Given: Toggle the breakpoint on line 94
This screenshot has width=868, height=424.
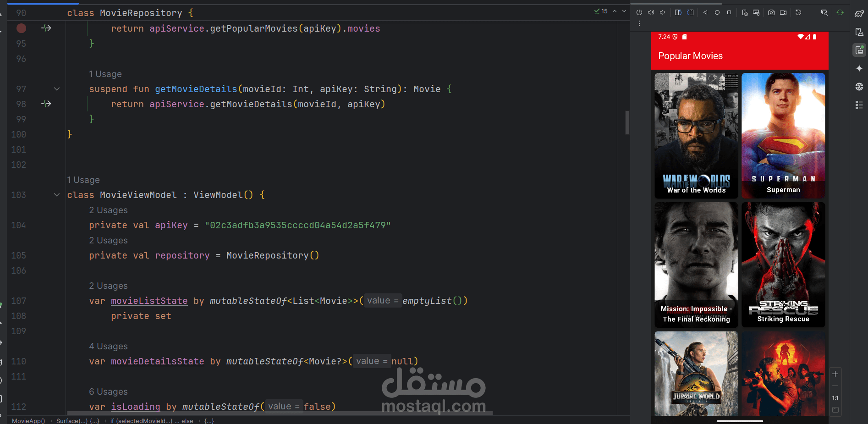Looking at the screenshot, I should [x=21, y=28].
